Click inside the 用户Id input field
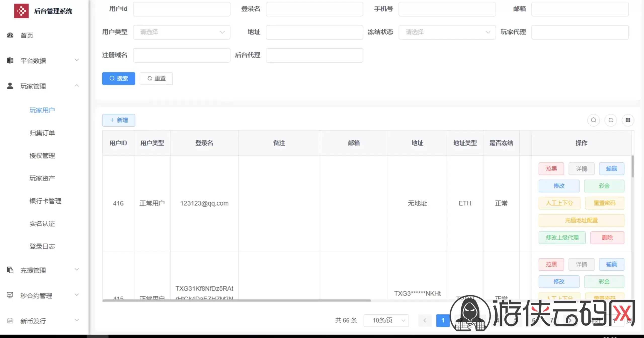This screenshot has height=338, width=644. pyautogui.click(x=182, y=9)
